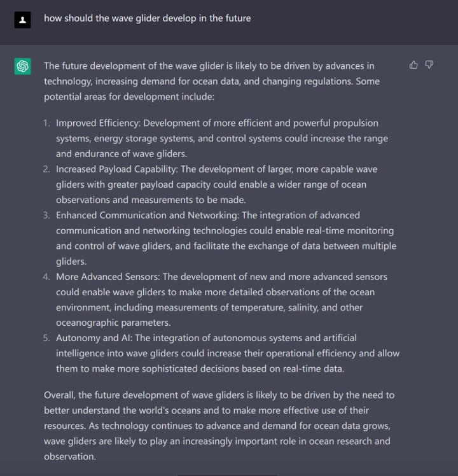
Task: Select the Increased Payload Capability list item
Action: click(217, 185)
